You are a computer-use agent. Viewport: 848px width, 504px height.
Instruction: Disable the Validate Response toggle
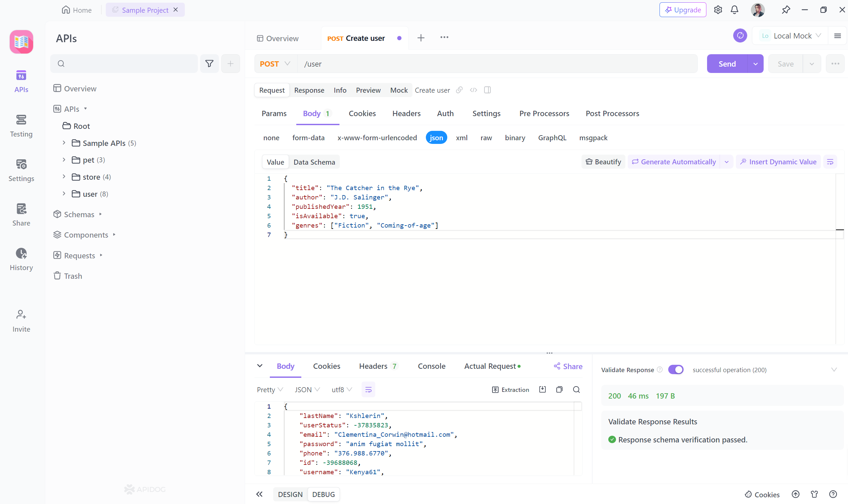tap(676, 369)
